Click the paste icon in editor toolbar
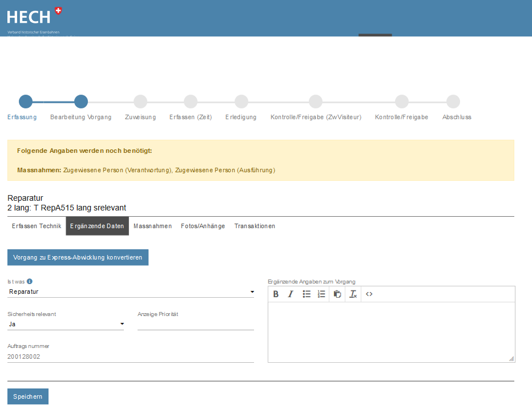The width and height of the screenshot is (532, 417). pos(337,294)
